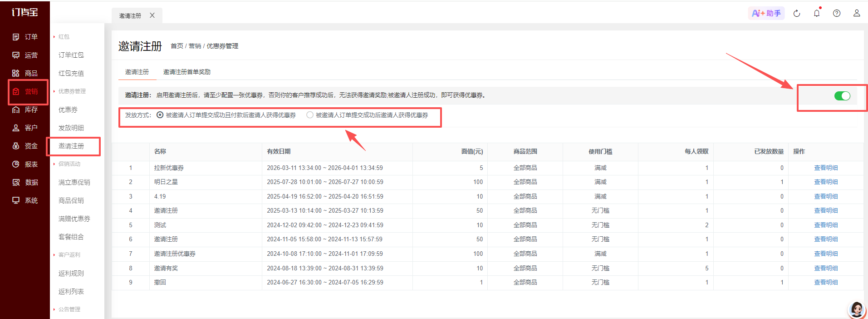Collapse the 优惠券管理 submenu group
Screen dimensions: 868x319
(x=69, y=91)
